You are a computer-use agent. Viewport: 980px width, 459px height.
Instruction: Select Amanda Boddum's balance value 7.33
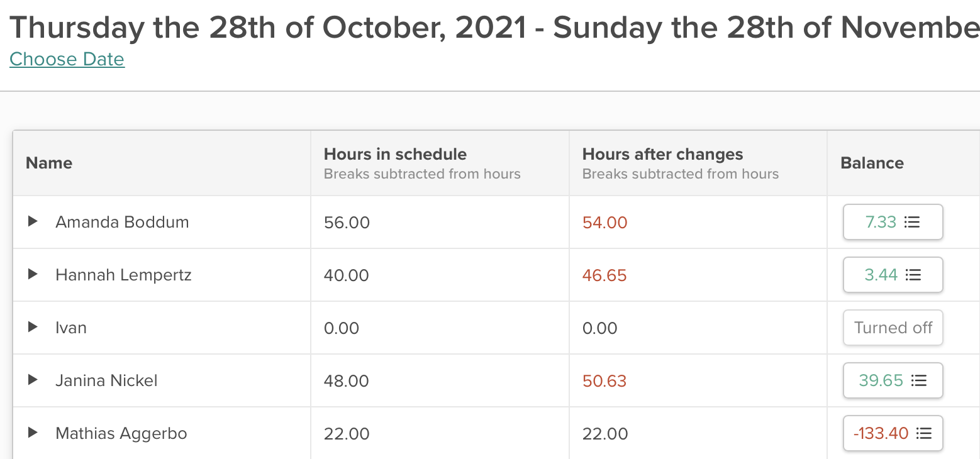pyautogui.click(x=880, y=222)
